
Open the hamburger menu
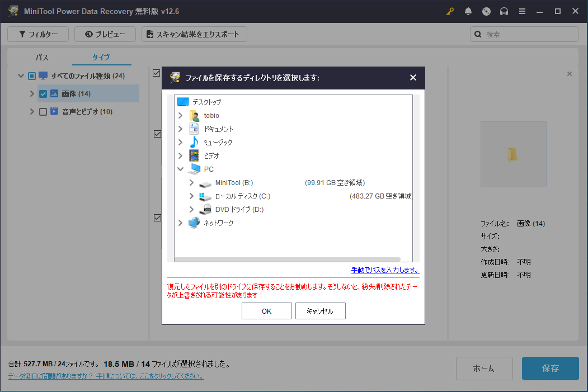point(522,11)
